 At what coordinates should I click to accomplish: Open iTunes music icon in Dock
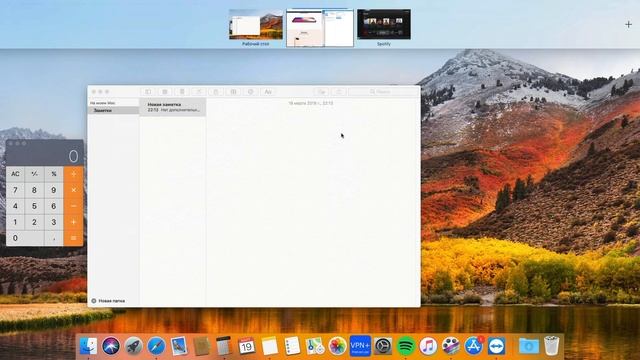(x=428, y=346)
